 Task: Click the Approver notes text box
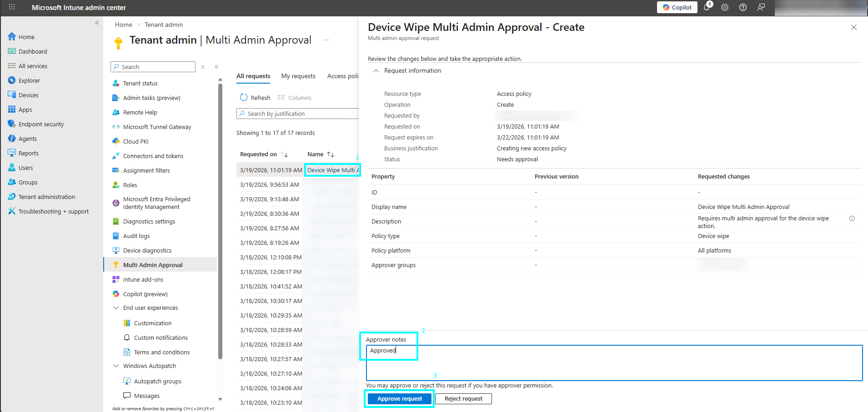point(614,362)
